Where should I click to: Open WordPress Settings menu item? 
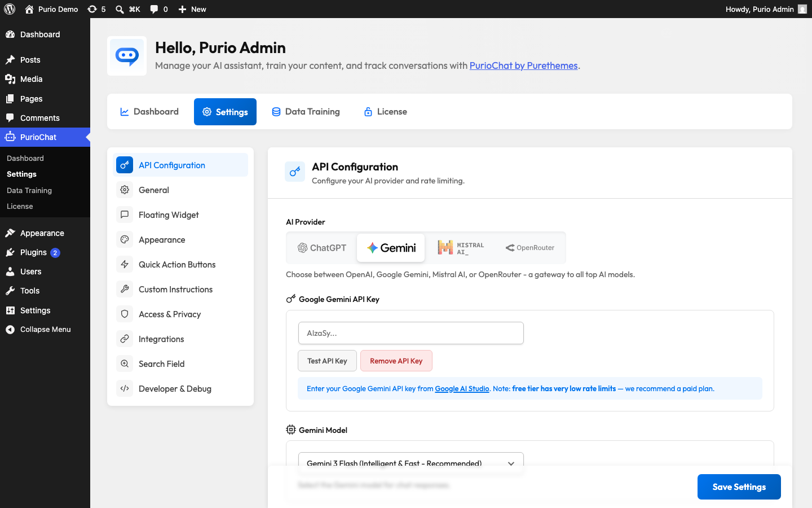tap(45, 310)
